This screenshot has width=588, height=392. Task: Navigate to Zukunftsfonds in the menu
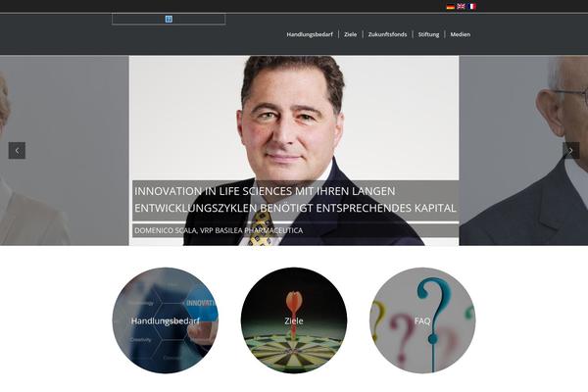(387, 34)
